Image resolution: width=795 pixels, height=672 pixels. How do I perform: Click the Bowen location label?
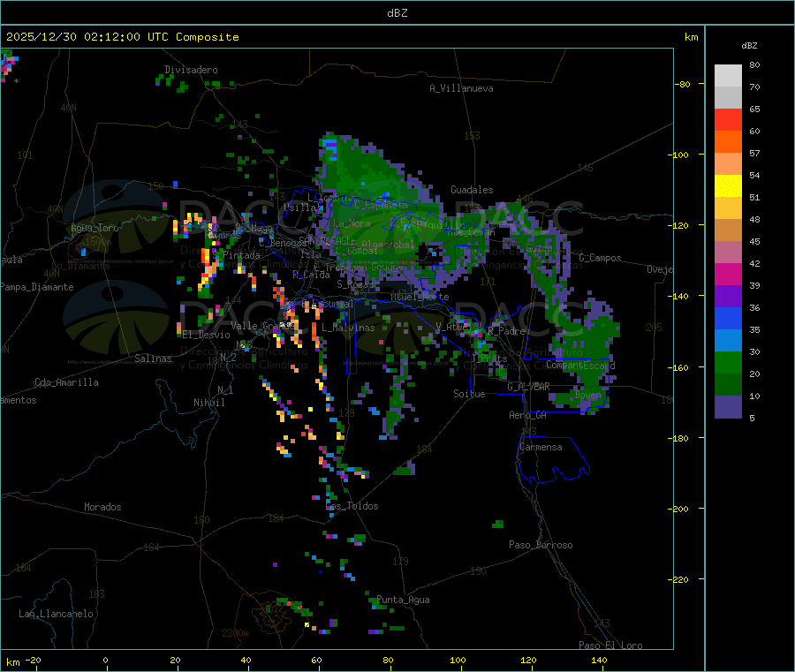[x=588, y=395]
